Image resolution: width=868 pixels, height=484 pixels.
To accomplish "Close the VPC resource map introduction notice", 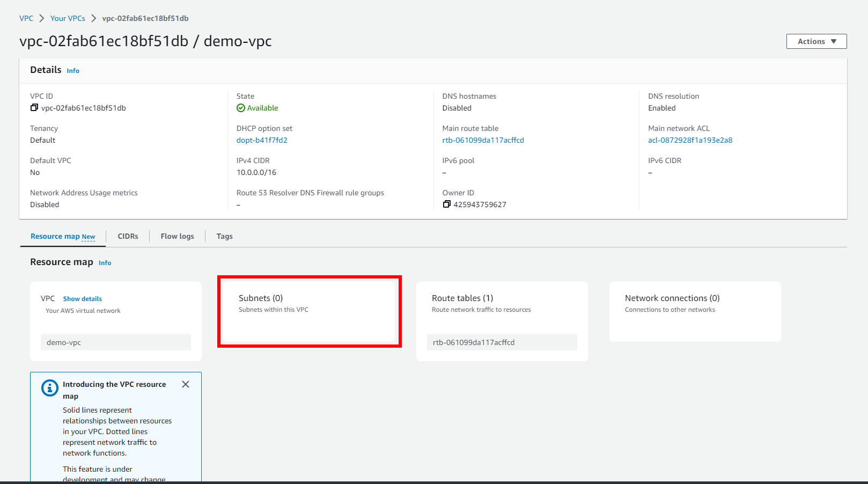I will pyautogui.click(x=186, y=384).
